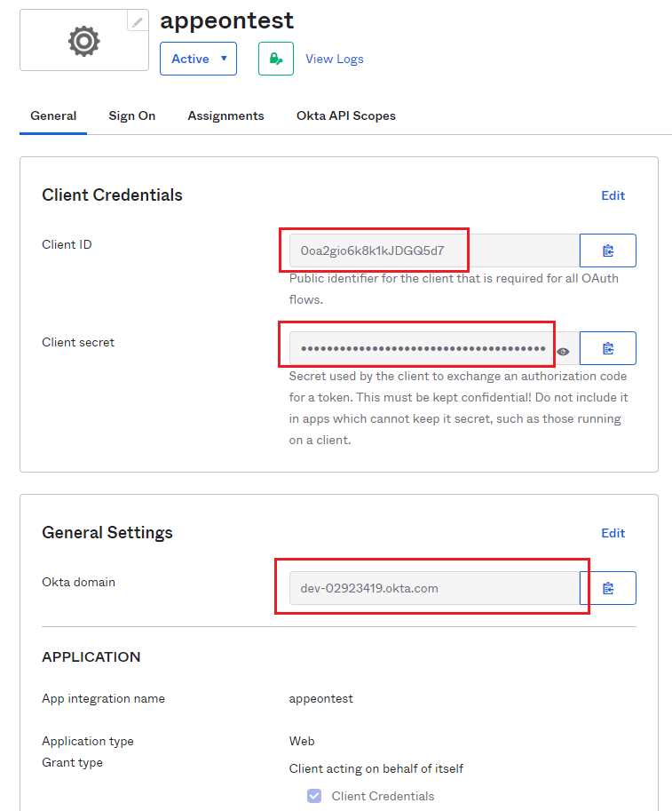Click the green key provisioning icon button
Viewport: 672px width, 811px height.
276,59
